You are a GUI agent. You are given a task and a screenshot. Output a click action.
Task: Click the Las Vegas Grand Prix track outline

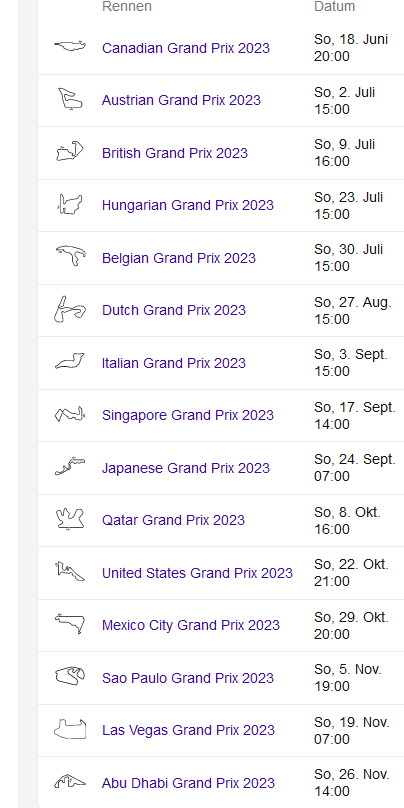[x=70, y=729]
